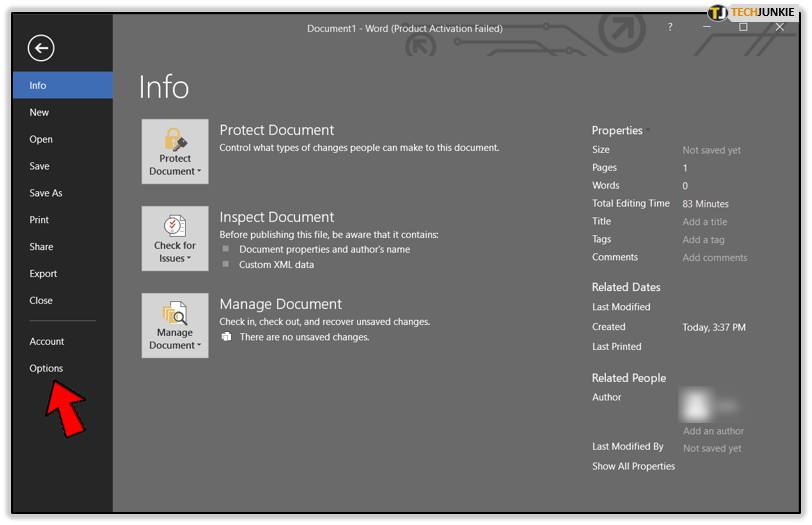
Task: Click the blurred author avatar picture
Action: (x=695, y=405)
